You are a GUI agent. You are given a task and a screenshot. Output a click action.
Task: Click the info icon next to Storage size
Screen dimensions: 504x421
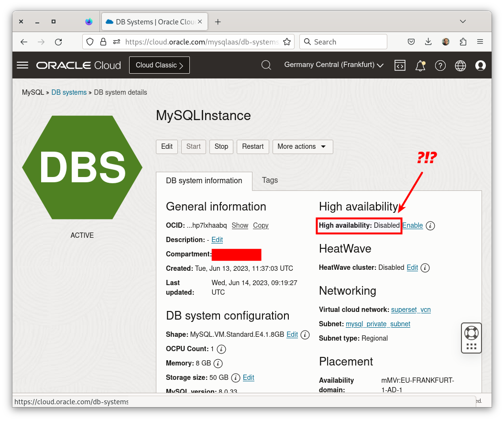pyautogui.click(x=236, y=377)
